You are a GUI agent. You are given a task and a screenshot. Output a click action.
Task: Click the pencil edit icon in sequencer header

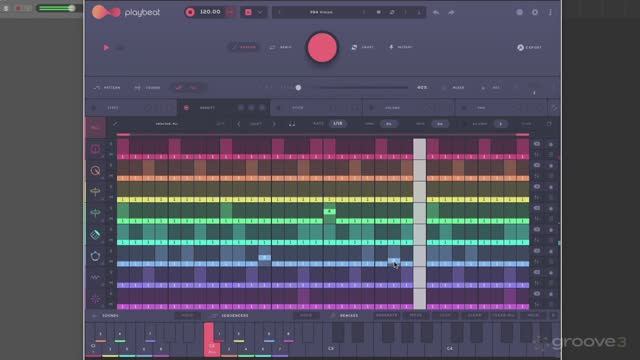point(116,124)
